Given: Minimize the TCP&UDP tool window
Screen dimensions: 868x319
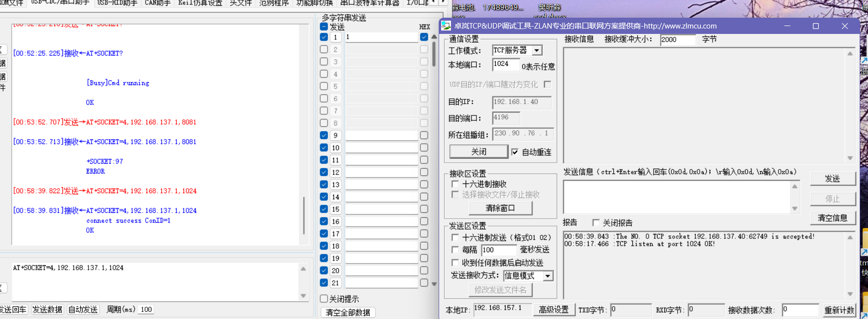Looking at the screenshot, I should tap(787, 26).
